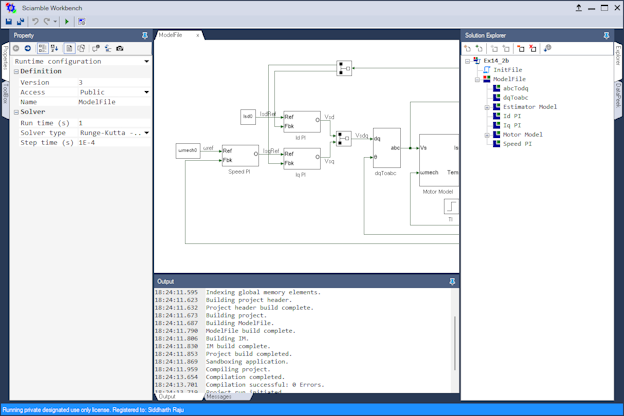Collapse the ModelFile tree node
The image size is (624, 416).
tap(477, 80)
